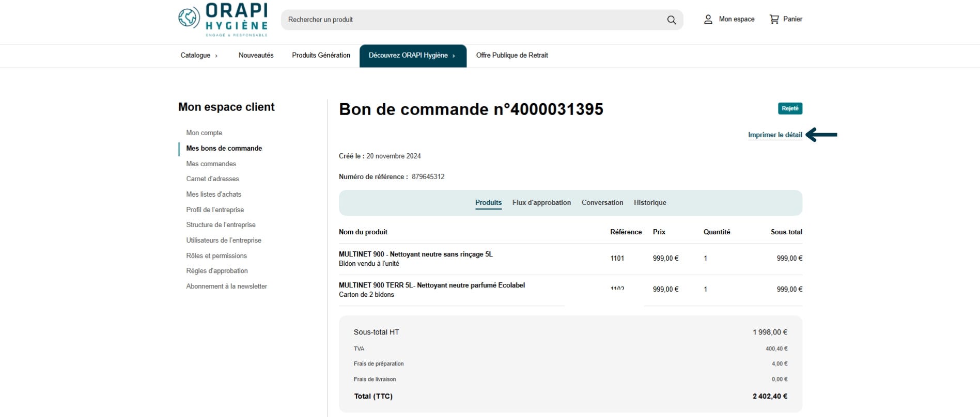Click the search magnifier icon
980x417 pixels.
671,20
